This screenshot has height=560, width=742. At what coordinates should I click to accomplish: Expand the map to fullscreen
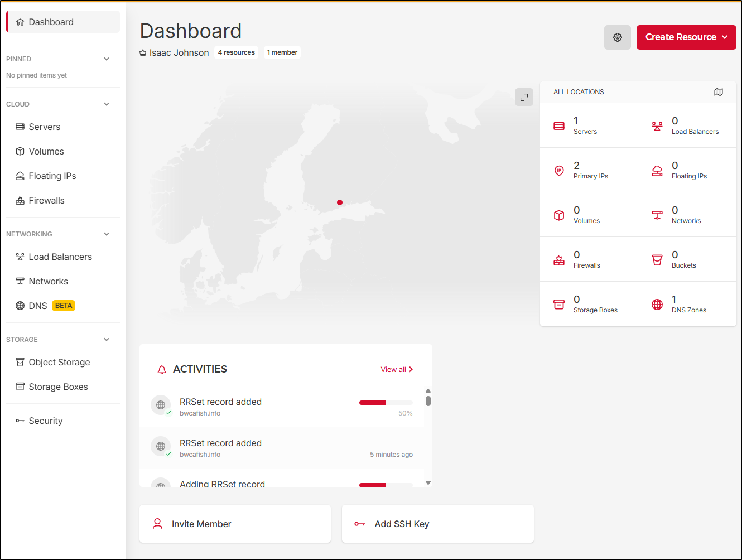point(524,97)
